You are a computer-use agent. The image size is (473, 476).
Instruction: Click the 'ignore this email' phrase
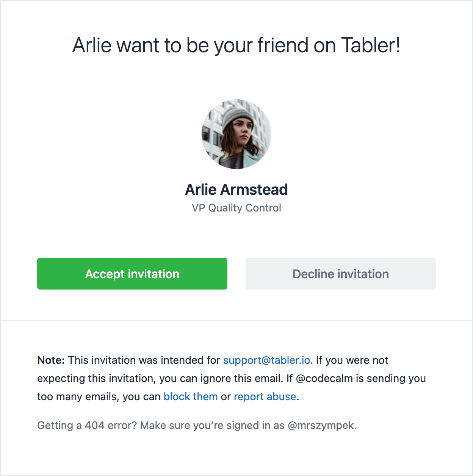[x=241, y=378]
